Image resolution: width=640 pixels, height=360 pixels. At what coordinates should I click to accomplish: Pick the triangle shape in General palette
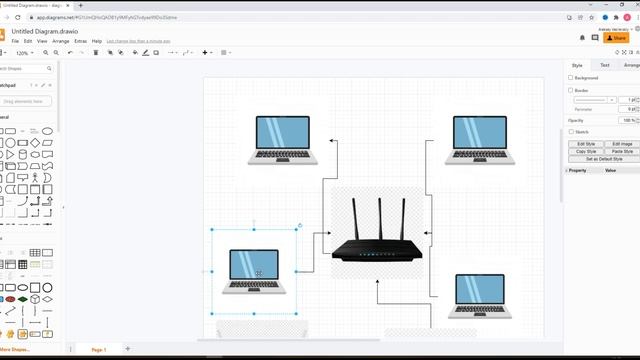click(x=10, y=154)
